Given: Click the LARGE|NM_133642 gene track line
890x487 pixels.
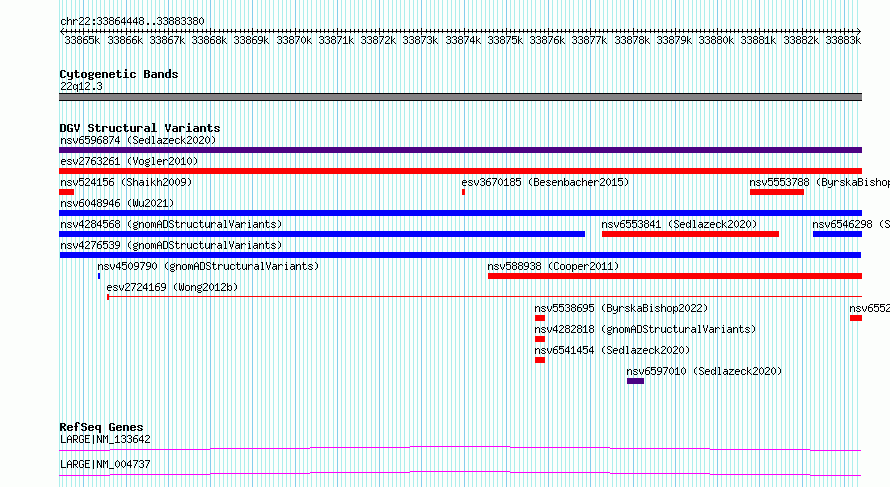Looking at the screenshot, I should [x=460, y=448].
